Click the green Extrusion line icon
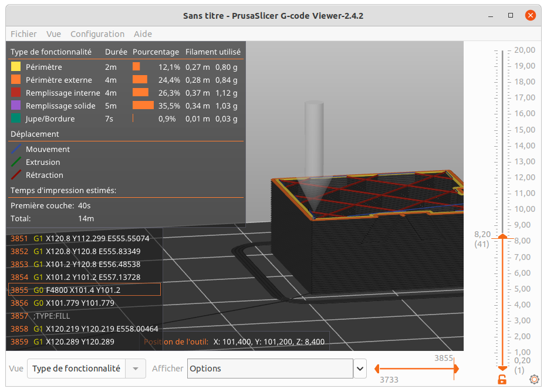 [x=16, y=162]
